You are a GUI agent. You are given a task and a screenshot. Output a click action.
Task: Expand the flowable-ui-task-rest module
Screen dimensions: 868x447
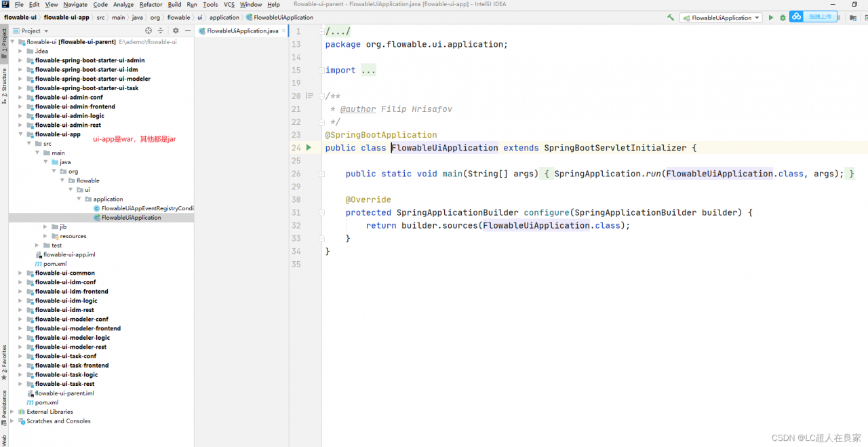(x=20, y=384)
